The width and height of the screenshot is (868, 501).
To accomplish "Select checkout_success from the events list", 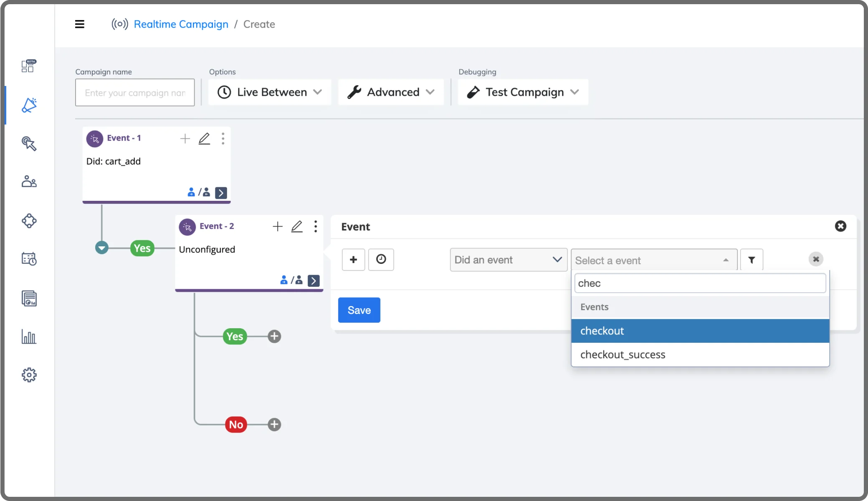I will point(623,354).
